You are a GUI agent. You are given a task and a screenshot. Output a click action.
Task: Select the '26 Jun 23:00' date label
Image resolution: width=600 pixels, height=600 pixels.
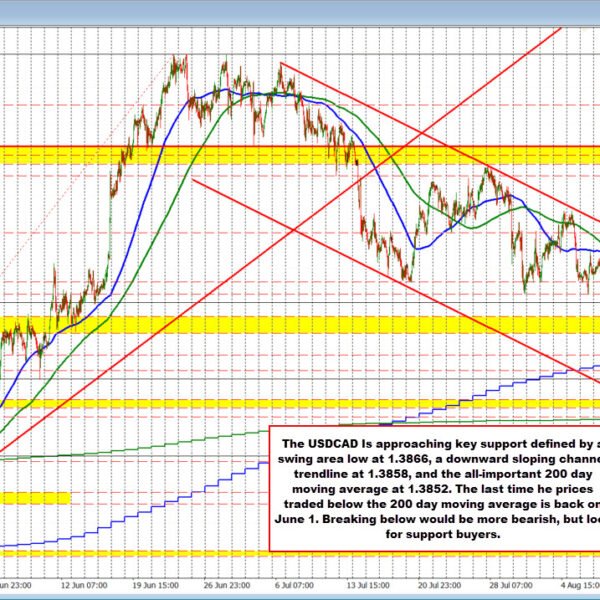(227, 585)
